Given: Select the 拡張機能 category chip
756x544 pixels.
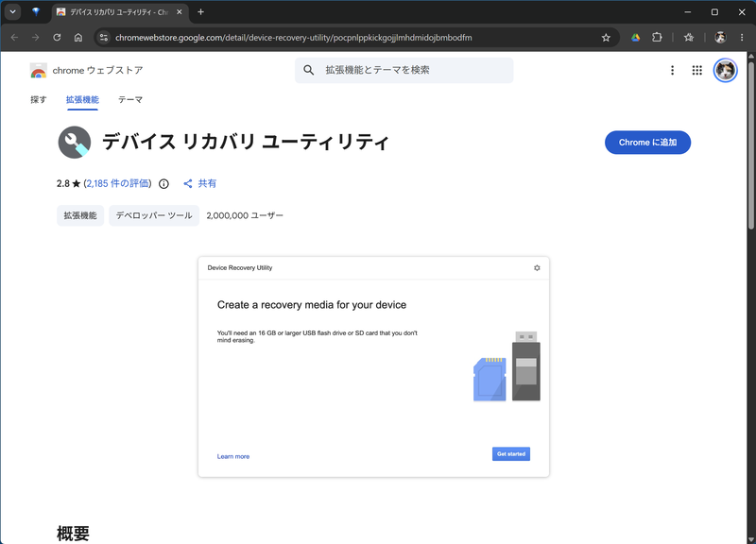Looking at the screenshot, I should [80, 215].
